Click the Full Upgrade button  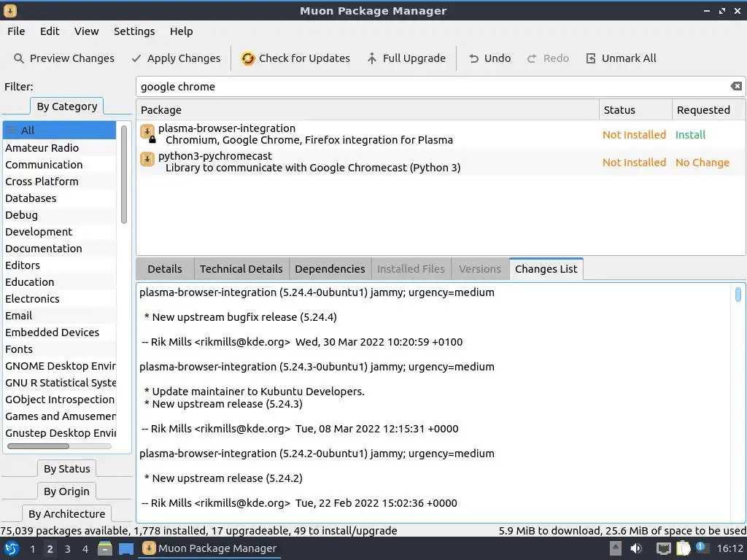406,58
